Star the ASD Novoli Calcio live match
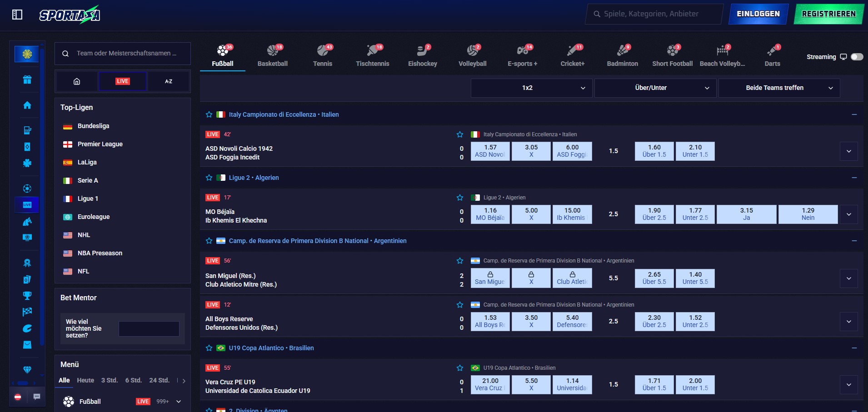868x412 pixels. pyautogui.click(x=460, y=134)
